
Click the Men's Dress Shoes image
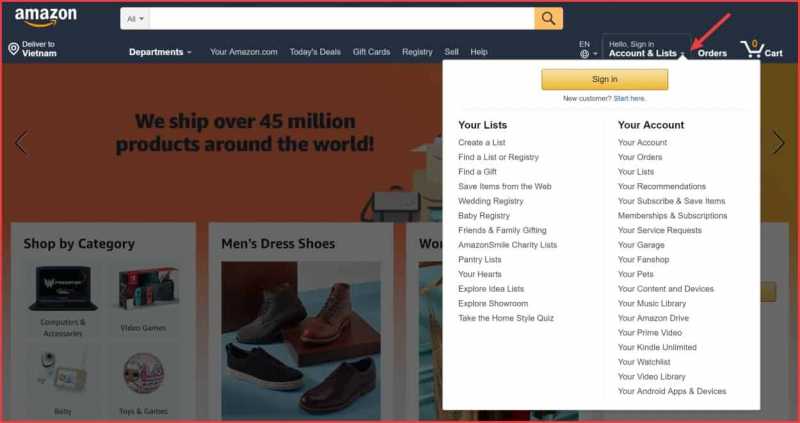click(301, 338)
